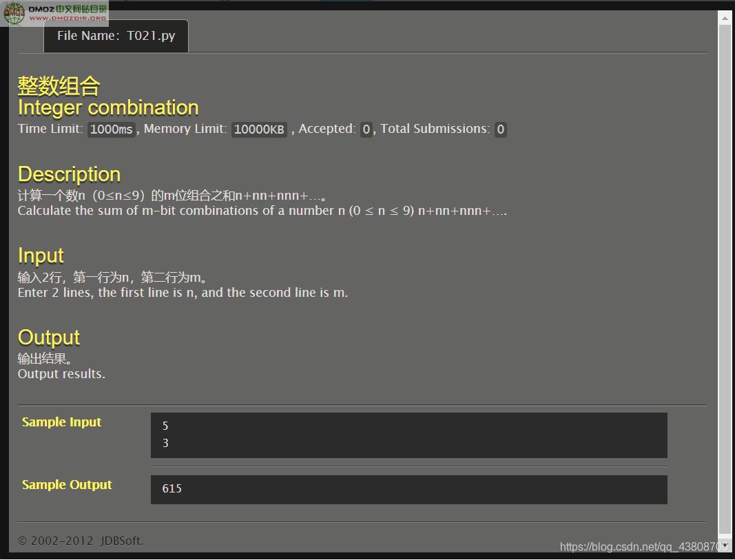This screenshot has width=735, height=560.
Task: Click the Description heading
Action: [x=70, y=174]
